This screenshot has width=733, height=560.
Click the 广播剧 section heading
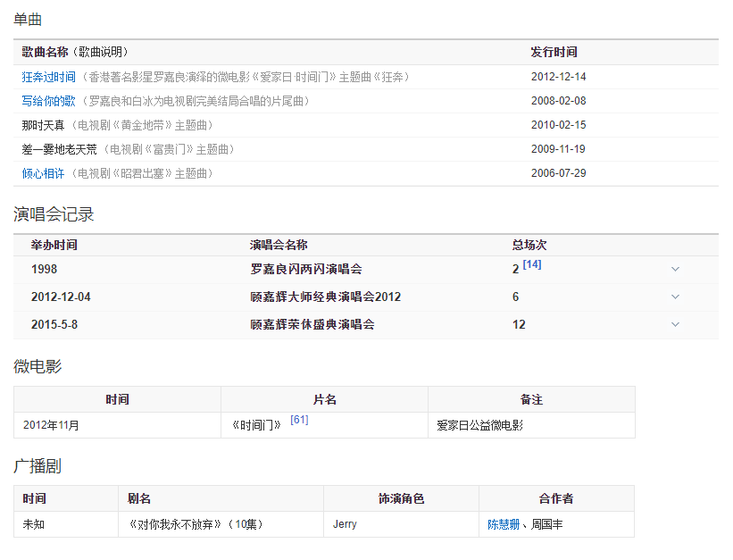coord(37,466)
